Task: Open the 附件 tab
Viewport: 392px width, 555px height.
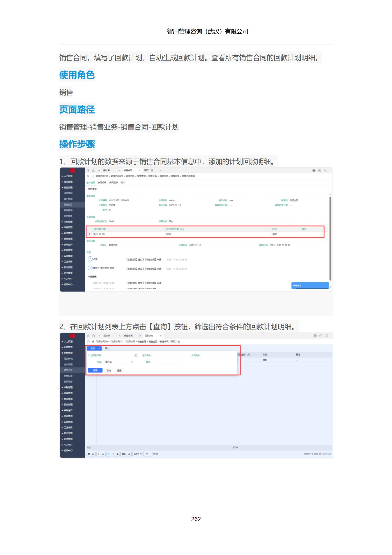Action: tap(123, 182)
